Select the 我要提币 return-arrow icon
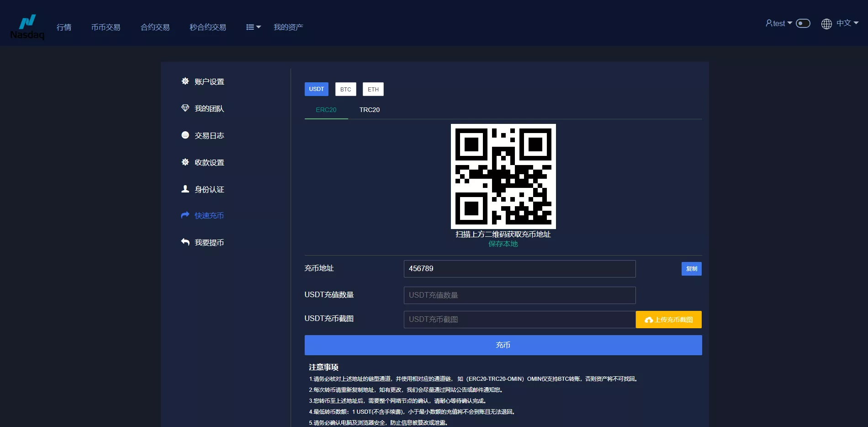This screenshot has height=427, width=868. click(185, 242)
